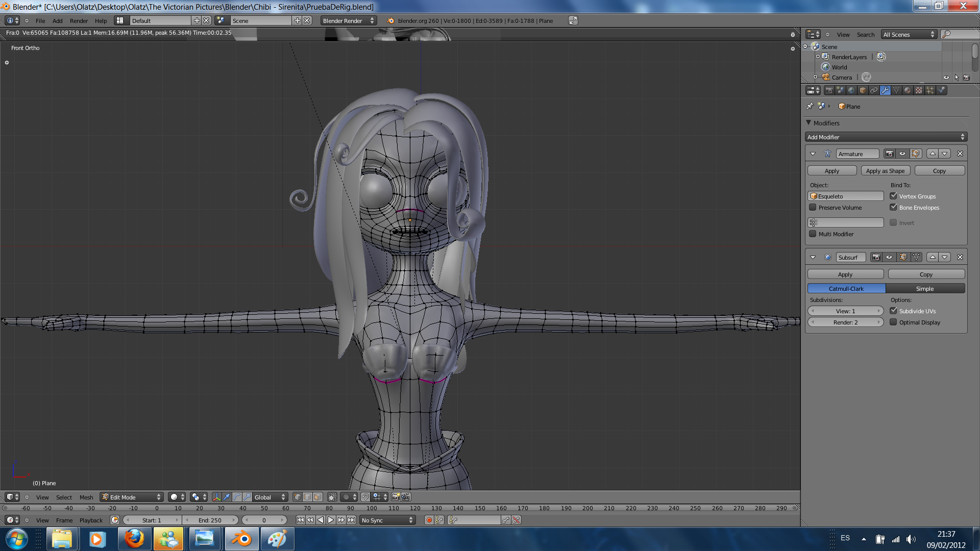This screenshot has height=551, width=980.
Task: Enable Optimal Display checkbox
Action: 893,322
